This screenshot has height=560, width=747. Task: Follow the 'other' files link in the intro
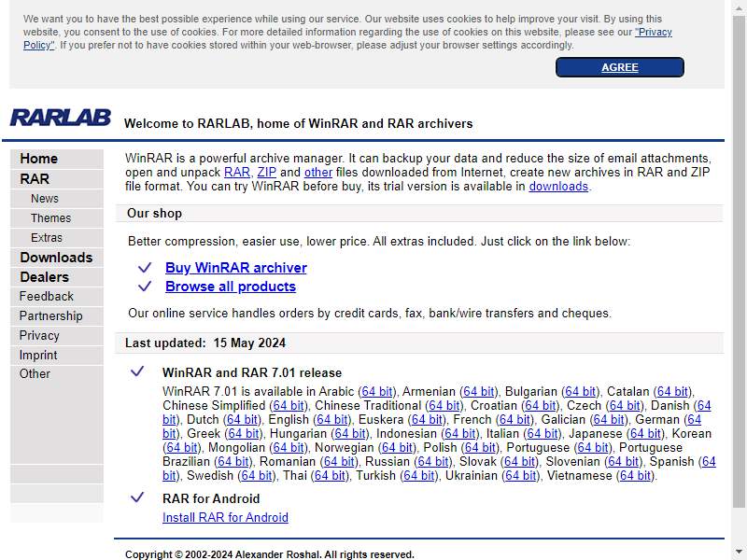[x=318, y=172]
